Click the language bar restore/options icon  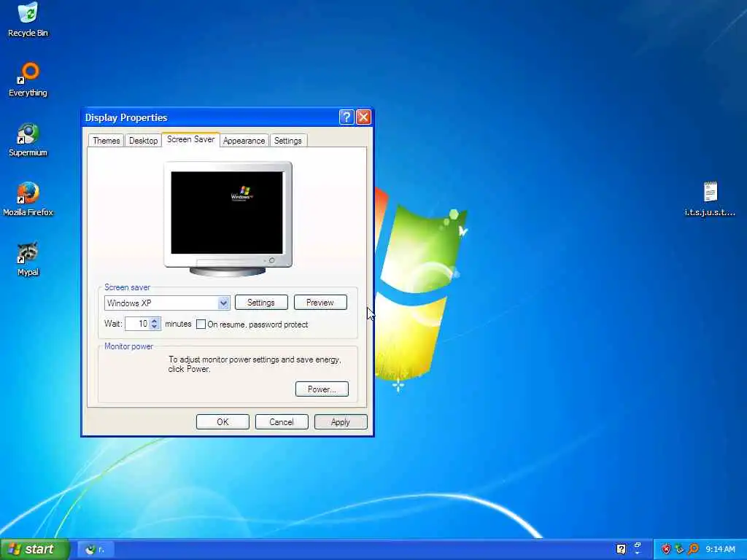pyautogui.click(x=638, y=545)
